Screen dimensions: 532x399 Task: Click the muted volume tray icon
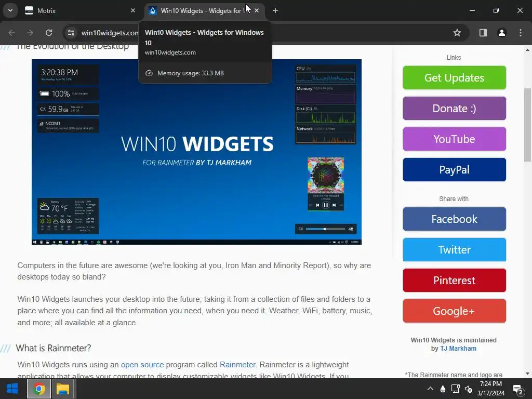469,389
